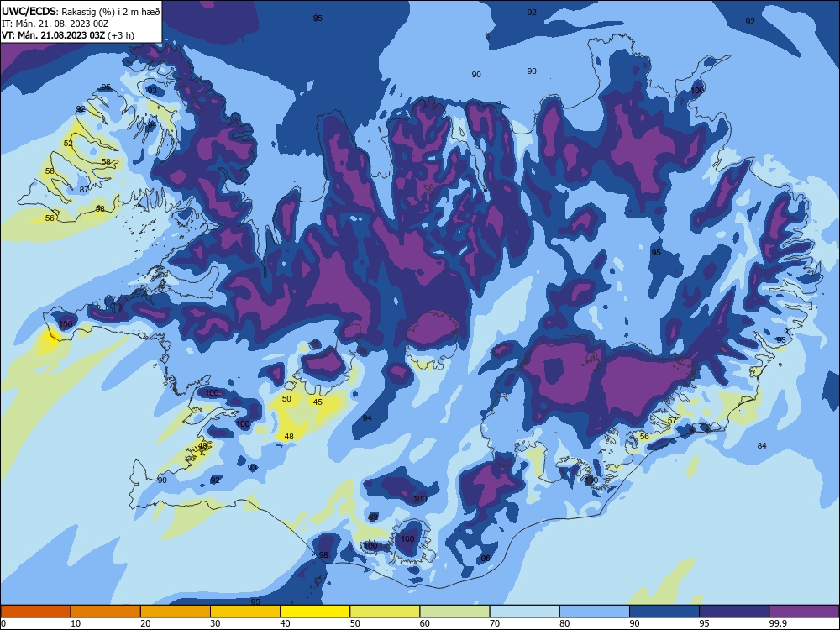The width and height of the screenshot is (840, 630).
Task: Select the indigo 95–99.9 legend swatch
Action: click(x=734, y=612)
